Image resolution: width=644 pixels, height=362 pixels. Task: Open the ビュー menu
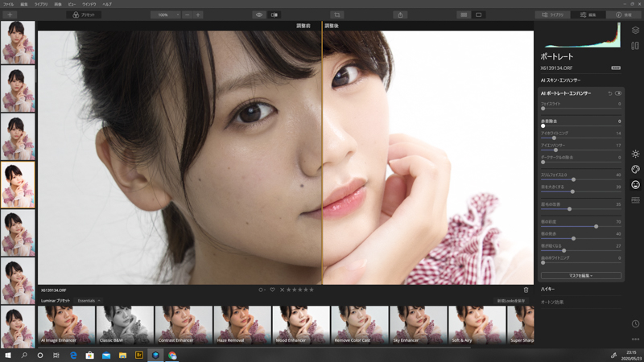pos(72,4)
